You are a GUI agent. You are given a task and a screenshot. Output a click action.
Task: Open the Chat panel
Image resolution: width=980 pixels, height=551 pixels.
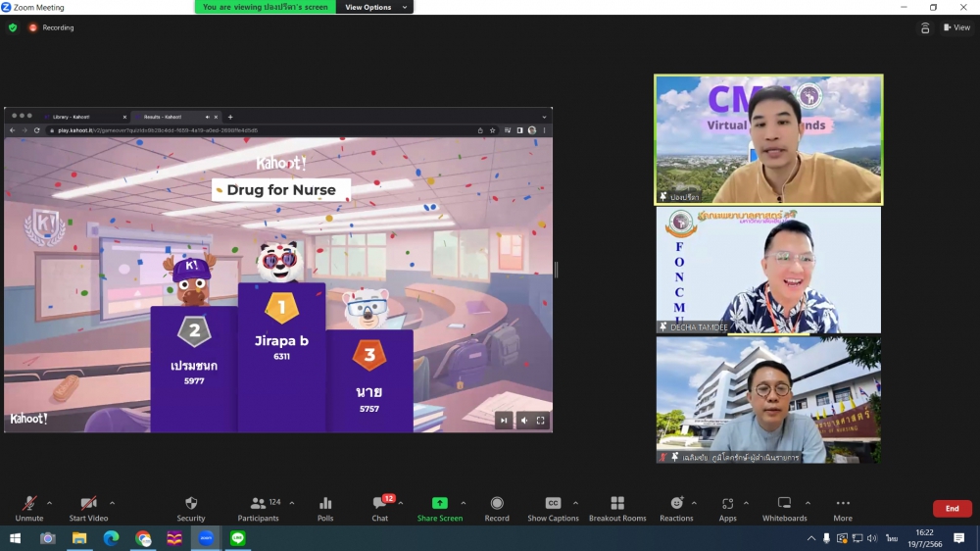point(379,504)
